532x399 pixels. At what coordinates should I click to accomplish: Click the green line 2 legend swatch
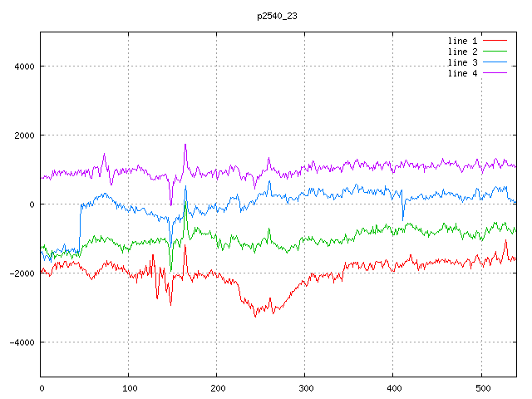click(x=495, y=52)
